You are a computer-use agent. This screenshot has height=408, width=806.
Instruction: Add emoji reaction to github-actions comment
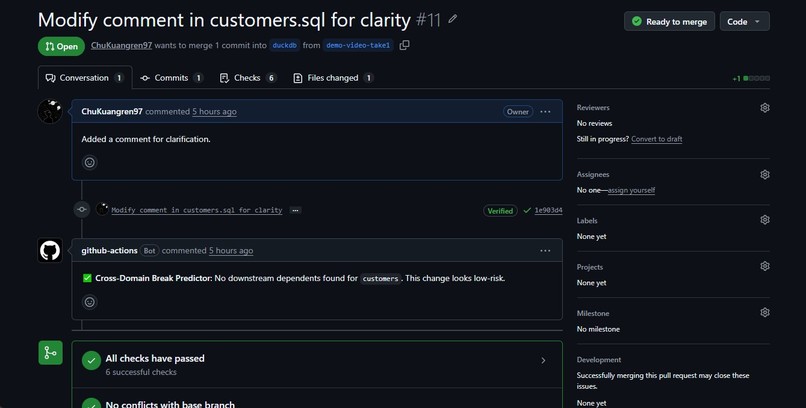pos(89,302)
